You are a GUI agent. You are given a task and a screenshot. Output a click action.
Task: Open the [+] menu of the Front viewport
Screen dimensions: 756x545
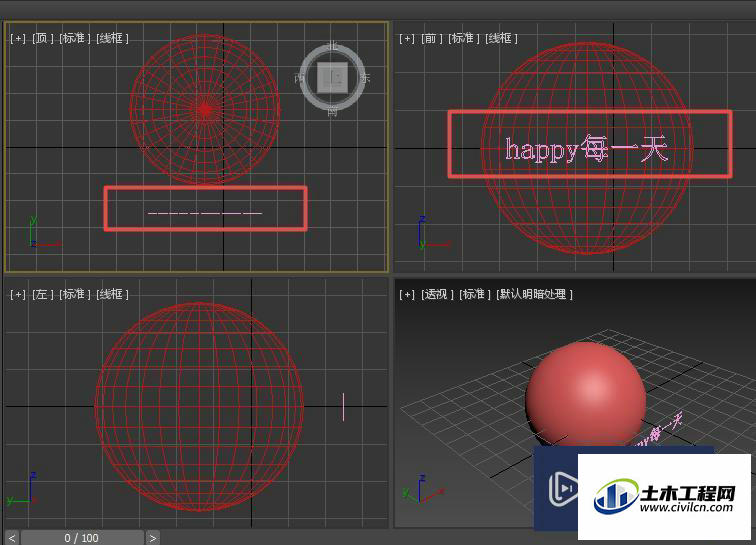pyautogui.click(x=407, y=38)
